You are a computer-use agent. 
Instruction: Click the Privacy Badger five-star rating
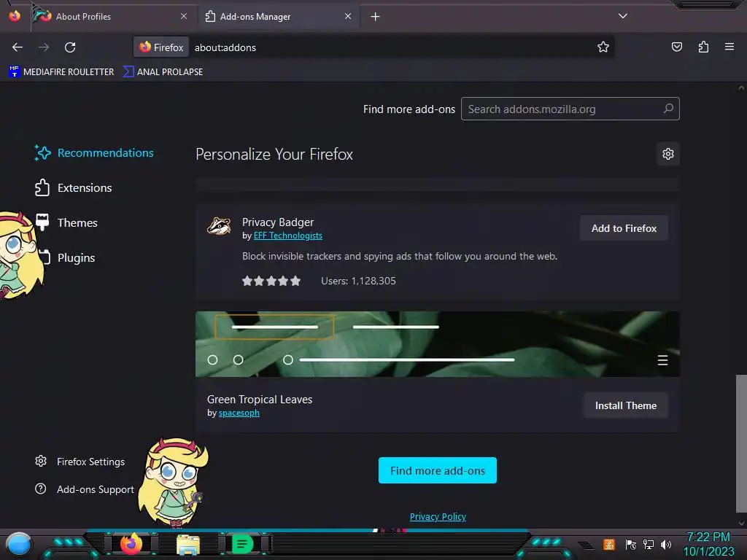click(x=271, y=281)
